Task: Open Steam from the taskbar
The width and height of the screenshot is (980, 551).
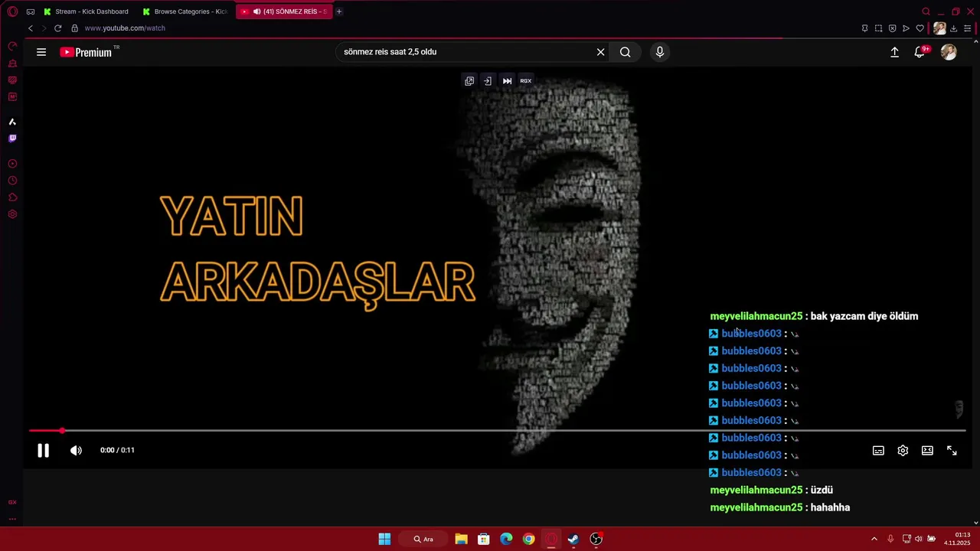Action: click(x=573, y=539)
